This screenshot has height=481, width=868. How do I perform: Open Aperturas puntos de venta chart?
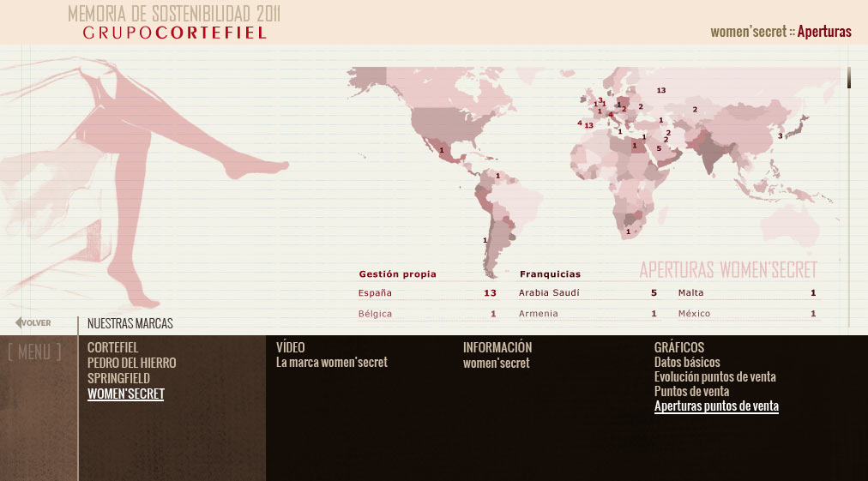716,406
